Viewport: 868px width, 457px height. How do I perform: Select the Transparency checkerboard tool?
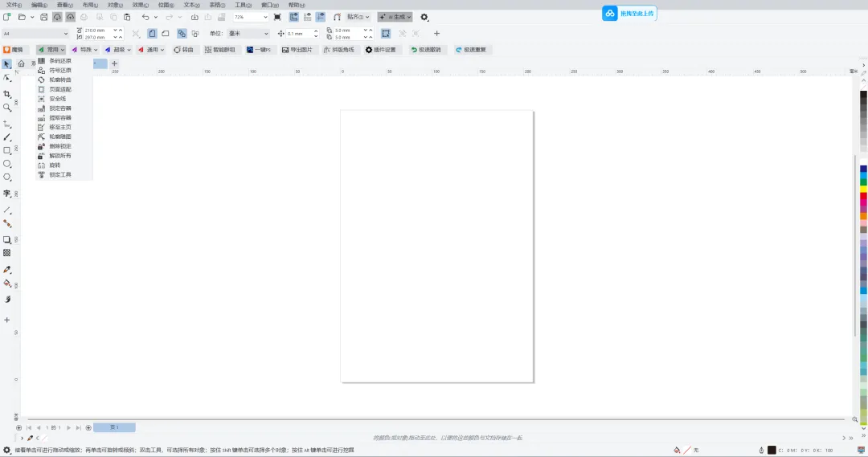pyautogui.click(x=6, y=253)
